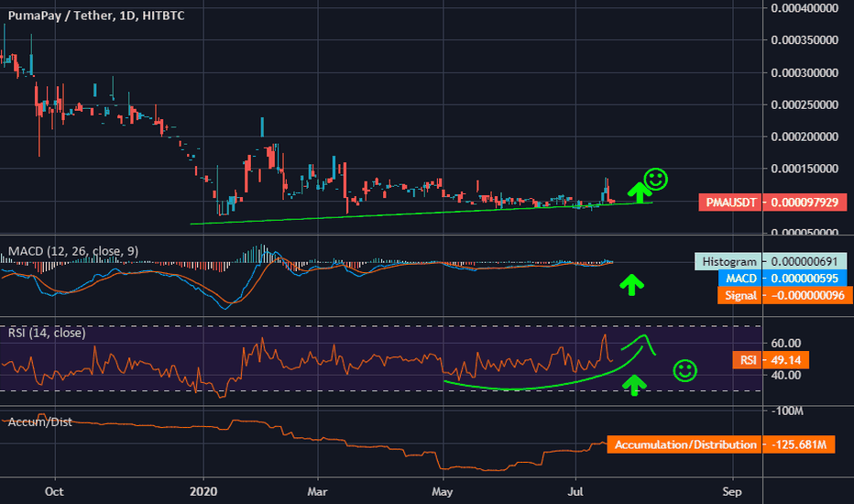Click the Accumulation/Distribution value label
Viewport: 854px width, 504px height.
tap(685, 444)
